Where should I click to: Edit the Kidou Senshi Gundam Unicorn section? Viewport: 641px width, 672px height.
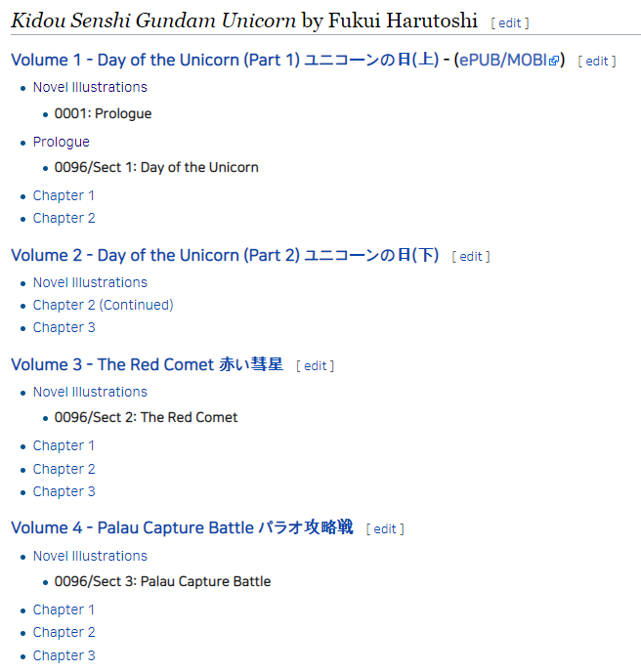[510, 22]
